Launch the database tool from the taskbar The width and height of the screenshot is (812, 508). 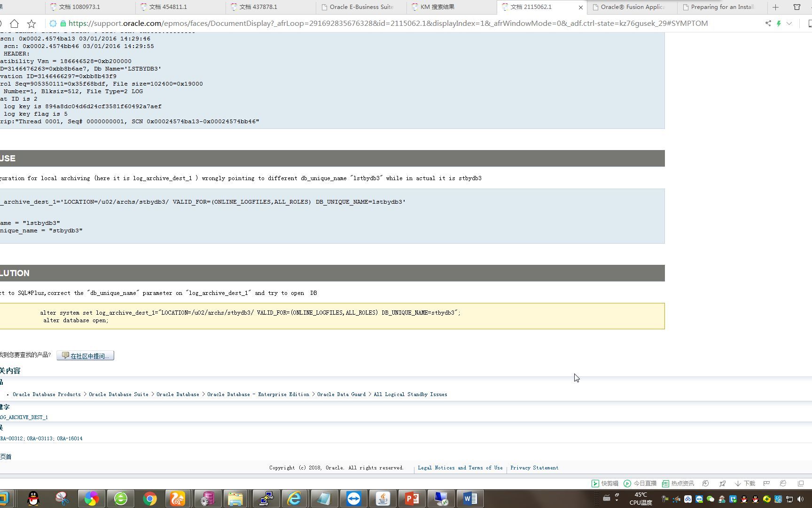(207, 499)
